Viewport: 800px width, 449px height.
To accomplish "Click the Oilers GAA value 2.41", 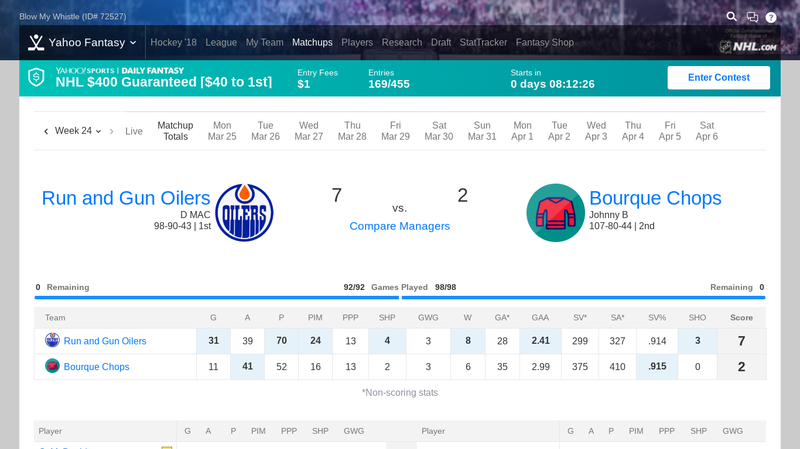I will [540, 340].
